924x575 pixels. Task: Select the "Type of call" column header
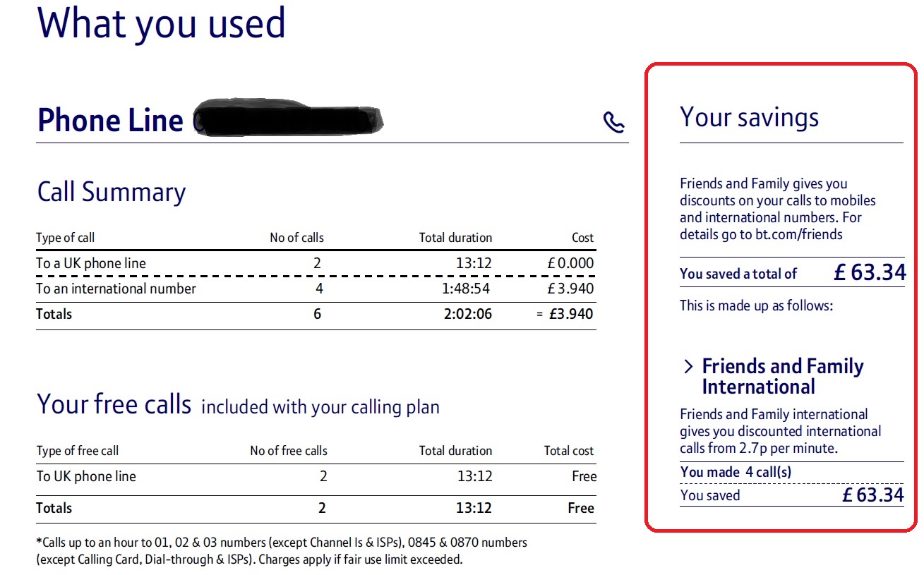click(x=65, y=238)
